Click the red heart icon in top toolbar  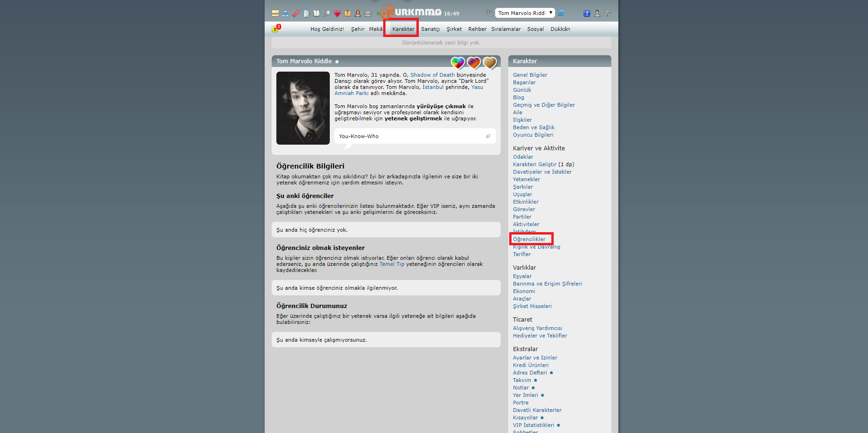coord(337,14)
